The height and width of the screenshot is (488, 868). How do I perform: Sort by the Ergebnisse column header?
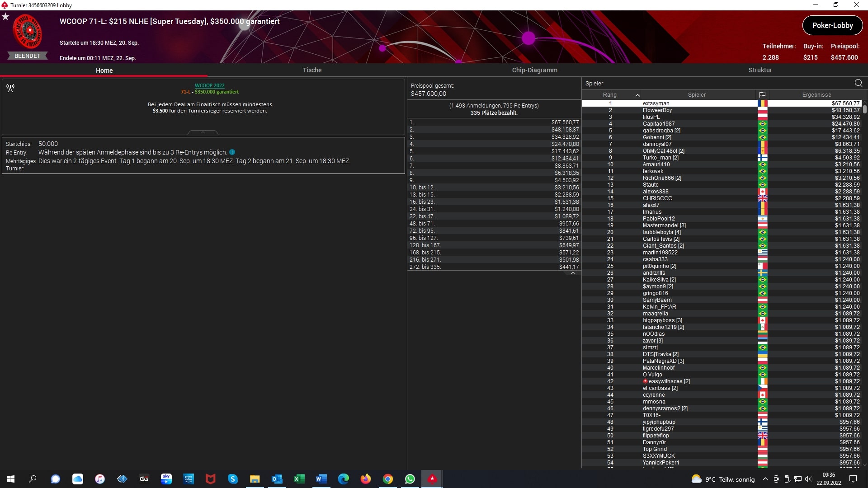(816, 95)
